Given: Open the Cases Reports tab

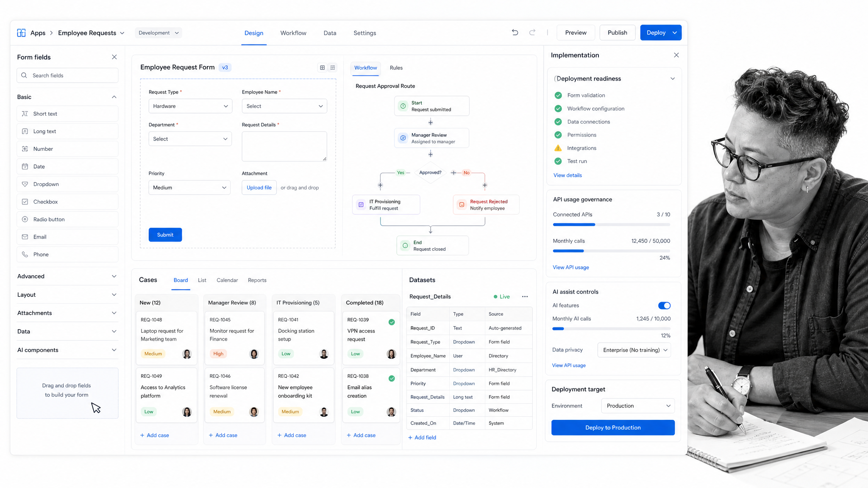Looking at the screenshot, I should tap(257, 280).
